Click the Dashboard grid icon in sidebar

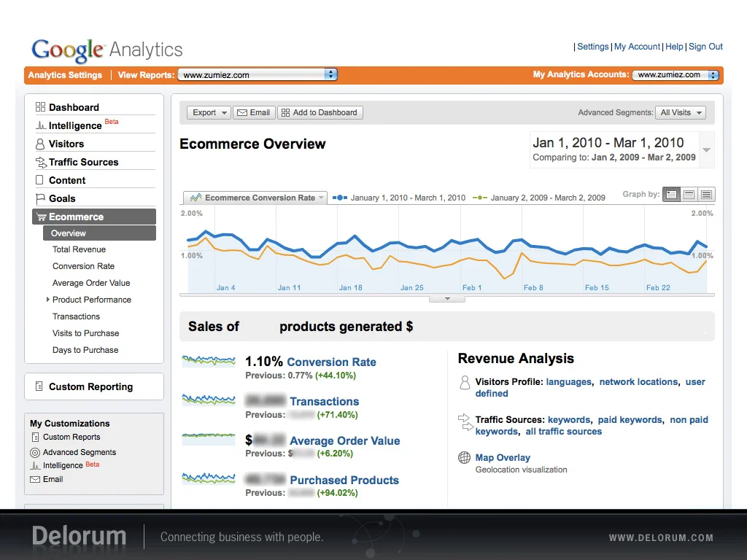pyautogui.click(x=40, y=106)
